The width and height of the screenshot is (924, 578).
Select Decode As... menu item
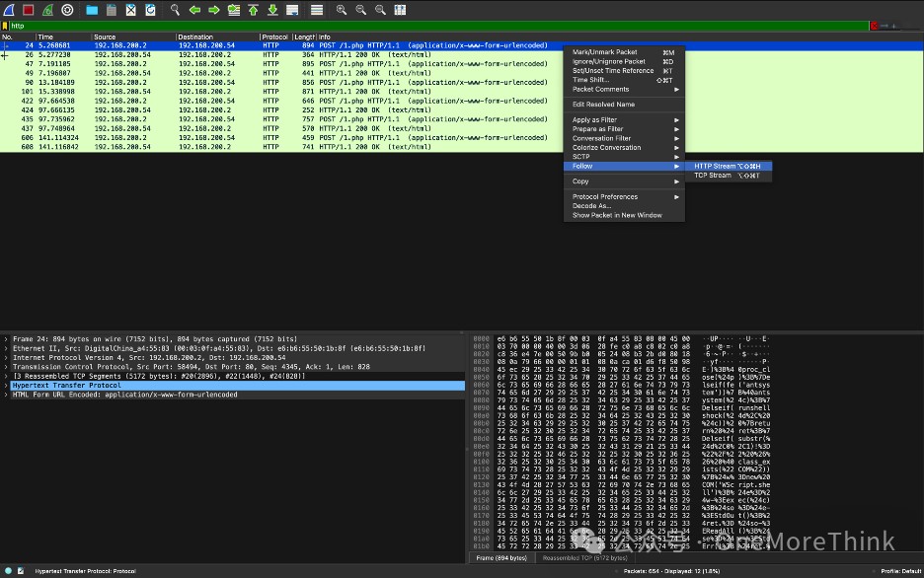tap(624, 206)
